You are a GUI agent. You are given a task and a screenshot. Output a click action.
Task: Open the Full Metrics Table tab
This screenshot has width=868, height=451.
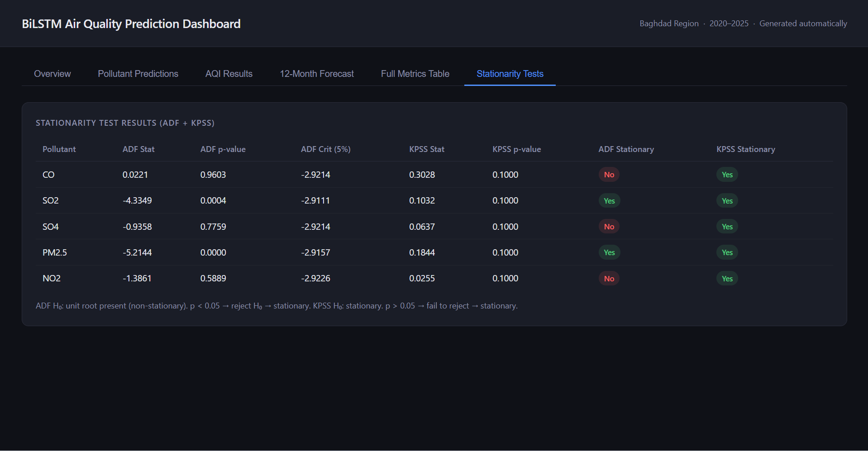pos(415,74)
